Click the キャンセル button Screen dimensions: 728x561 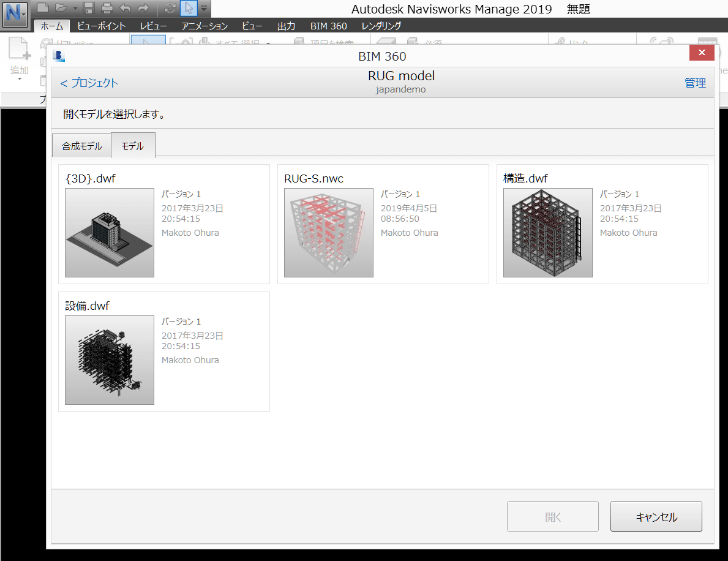656,516
